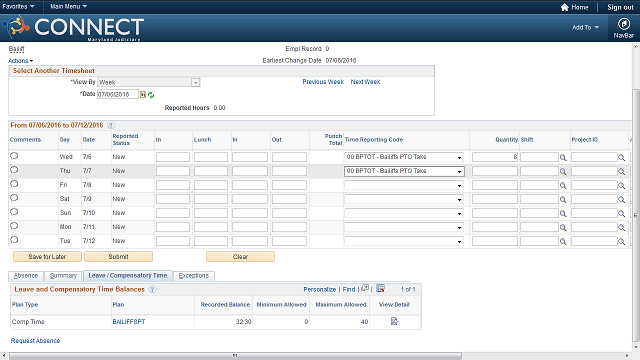
Task: Expand the Actions dropdown menu
Action: pos(20,61)
